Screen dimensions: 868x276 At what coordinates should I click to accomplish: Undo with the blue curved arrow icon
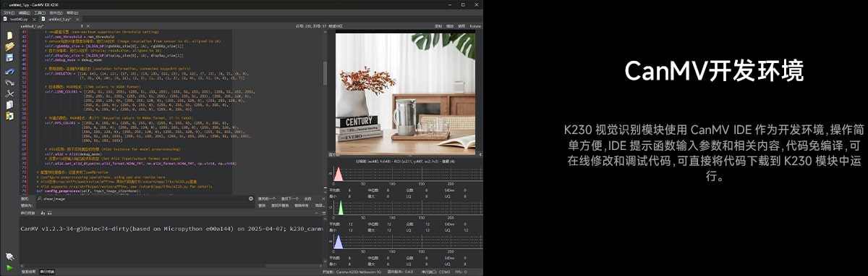[9, 71]
